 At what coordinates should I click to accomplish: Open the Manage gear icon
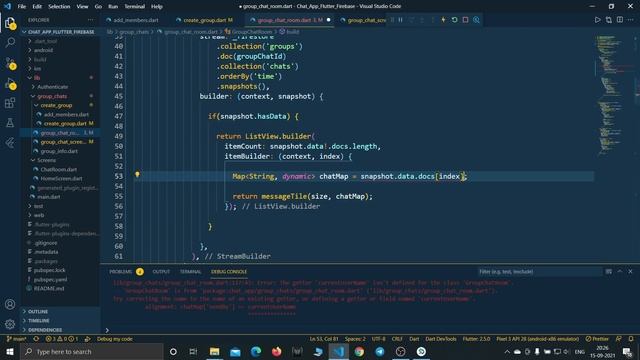point(10,324)
